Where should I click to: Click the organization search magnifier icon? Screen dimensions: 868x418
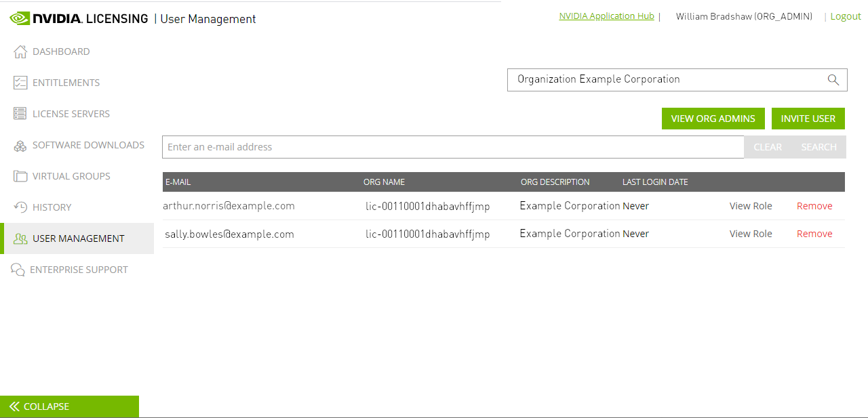pyautogui.click(x=833, y=79)
